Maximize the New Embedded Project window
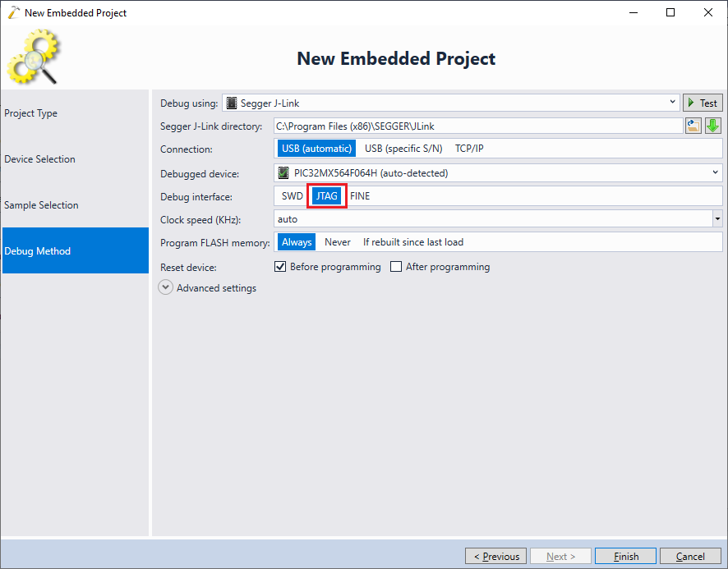Image resolution: width=728 pixels, height=569 pixels. click(x=670, y=12)
